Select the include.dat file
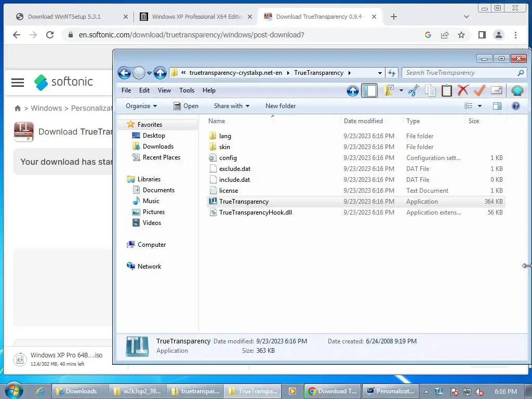This screenshot has height=399, width=532. pyautogui.click(x=234, y=179)
